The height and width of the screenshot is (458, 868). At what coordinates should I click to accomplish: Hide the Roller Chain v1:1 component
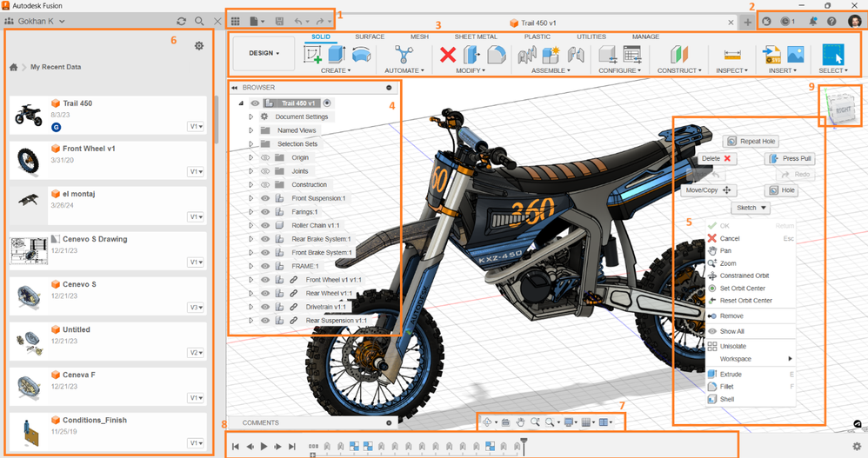pyautogui.click(x=265, y=225)
